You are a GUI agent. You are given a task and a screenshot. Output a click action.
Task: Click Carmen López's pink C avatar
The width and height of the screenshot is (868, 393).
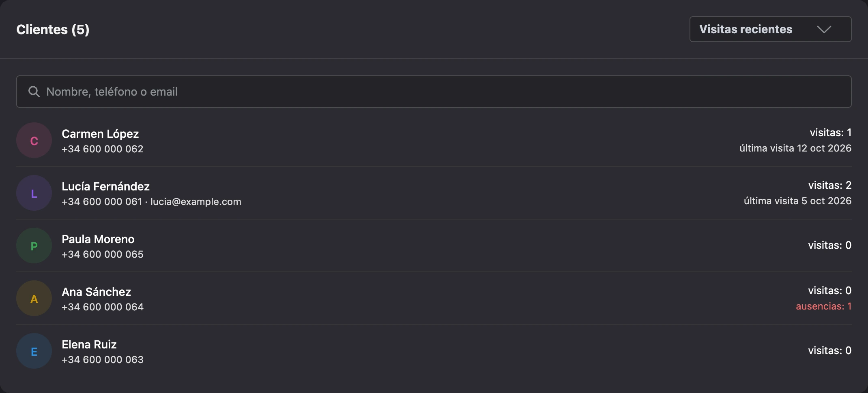coord(34,140)
